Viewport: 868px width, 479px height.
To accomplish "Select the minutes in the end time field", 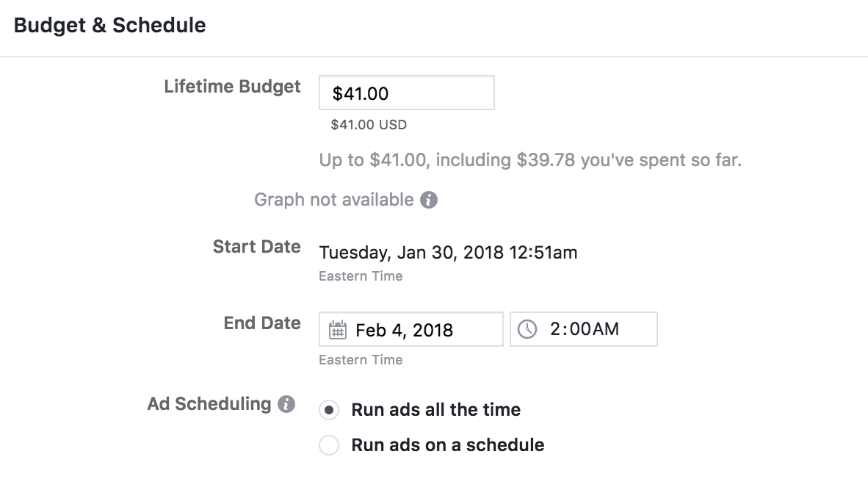I will [x=576, y=329].
